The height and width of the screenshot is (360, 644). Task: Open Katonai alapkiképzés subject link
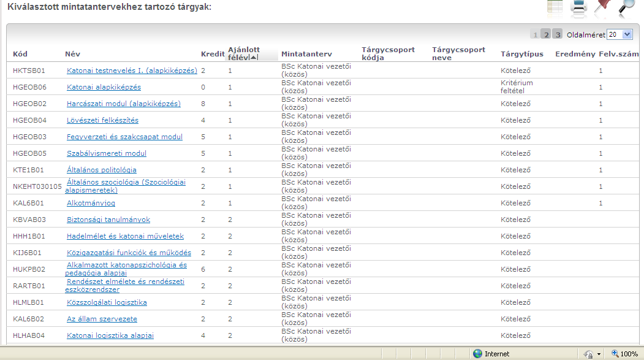point(104,87)
